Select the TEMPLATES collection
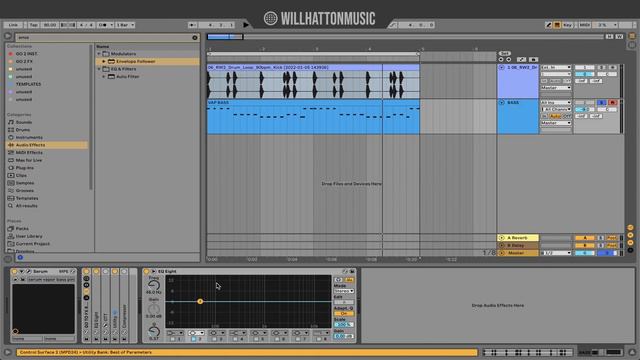Viewport: 640px width, 360px height. (28, 84)
